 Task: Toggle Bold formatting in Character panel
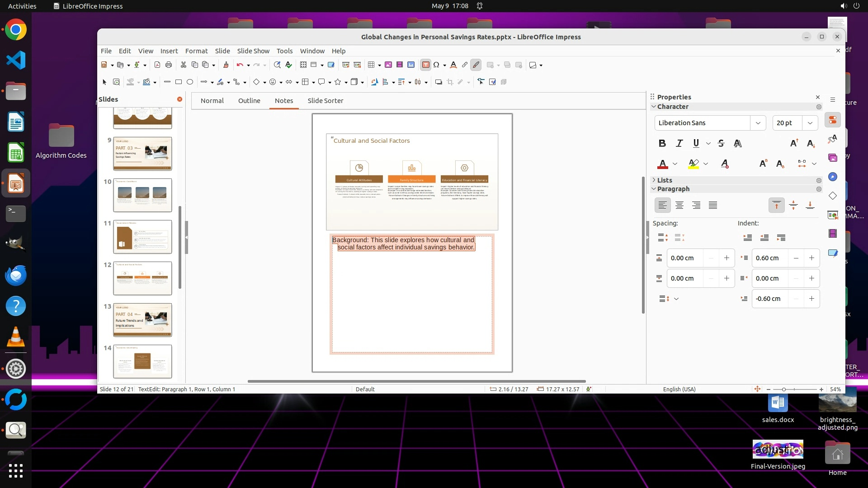662,143
